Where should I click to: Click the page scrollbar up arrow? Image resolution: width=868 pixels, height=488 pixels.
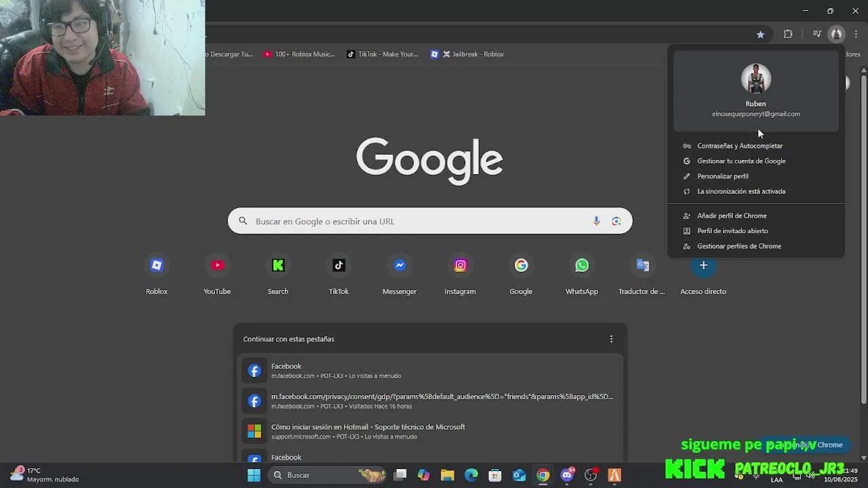coord(863,70)
